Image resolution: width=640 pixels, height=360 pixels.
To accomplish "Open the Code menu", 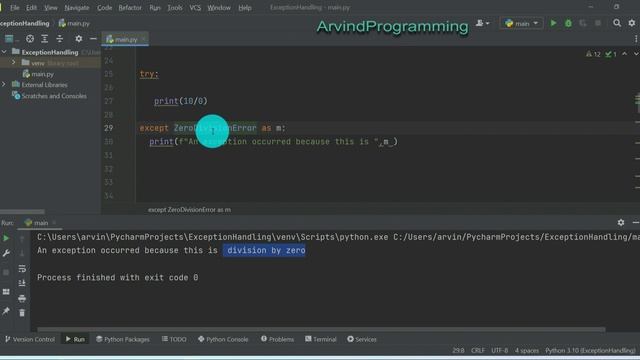I will pyautogui.click(x=104, y=7).
